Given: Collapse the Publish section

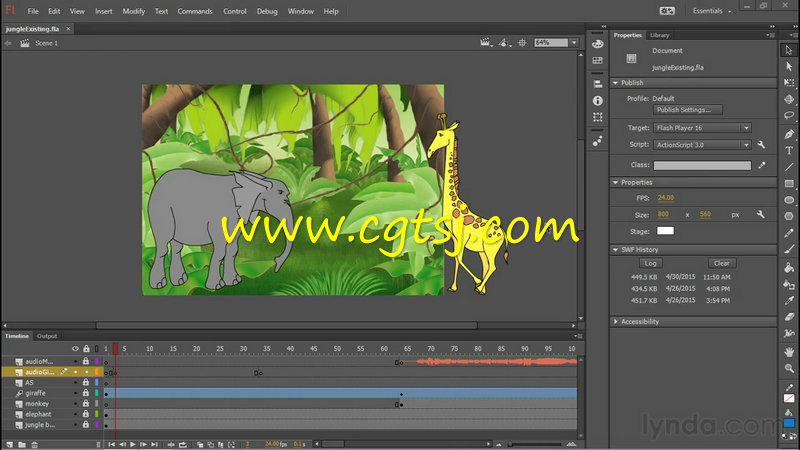Looking at the screenshot, I should [615, 83].
